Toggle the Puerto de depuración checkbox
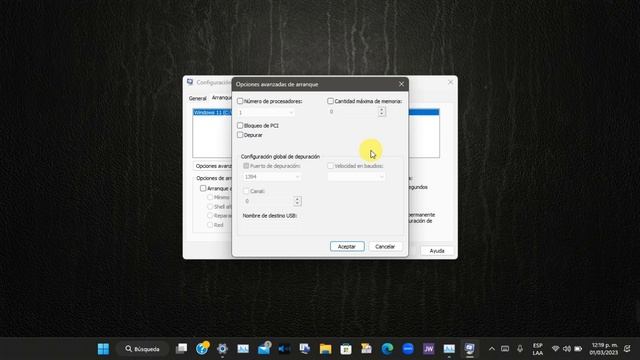Viewport: 640px width, 360px height. click(246, 166)
